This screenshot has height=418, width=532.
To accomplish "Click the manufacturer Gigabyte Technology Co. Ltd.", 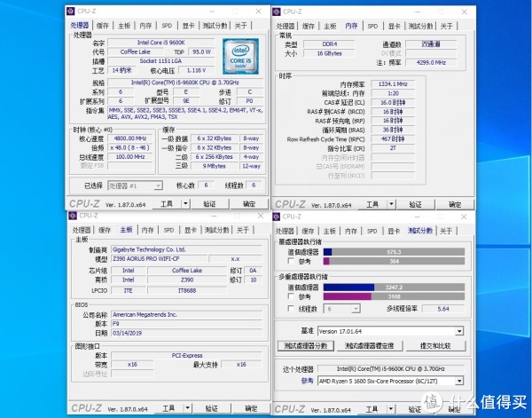I will tap(186, 249).
